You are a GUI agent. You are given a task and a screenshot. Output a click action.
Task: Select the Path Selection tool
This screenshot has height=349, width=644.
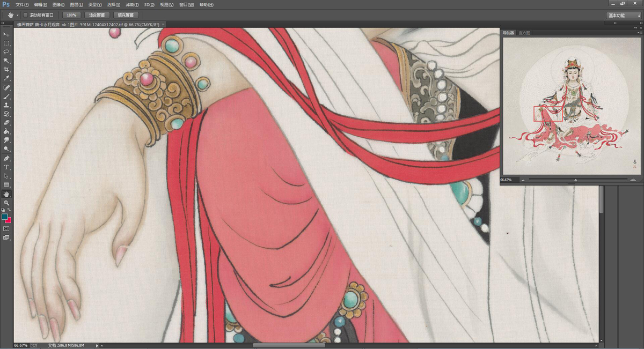tap(6, 176)
